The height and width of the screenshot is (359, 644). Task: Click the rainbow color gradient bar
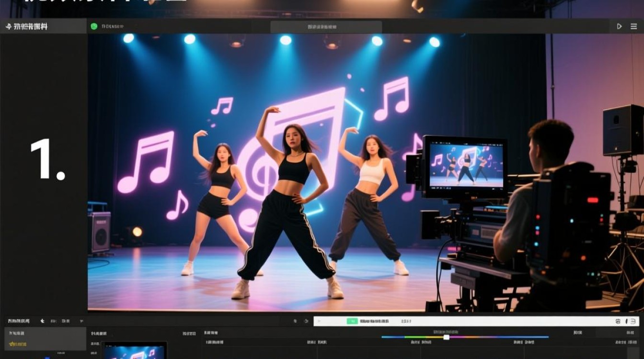coord(465,337)
